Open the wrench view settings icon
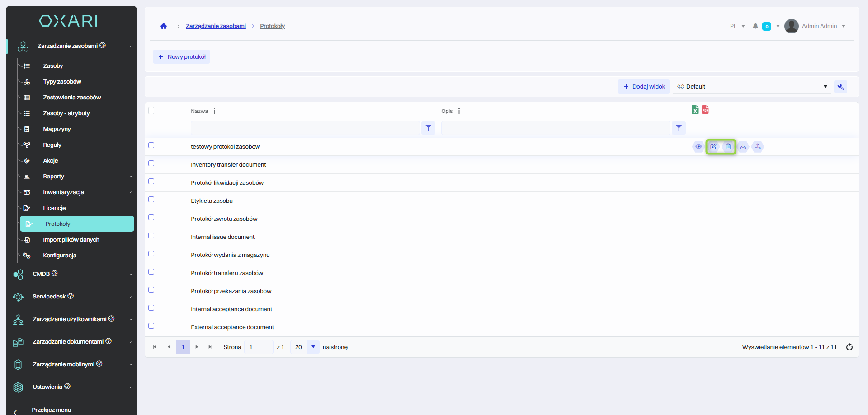 point(840,87)
